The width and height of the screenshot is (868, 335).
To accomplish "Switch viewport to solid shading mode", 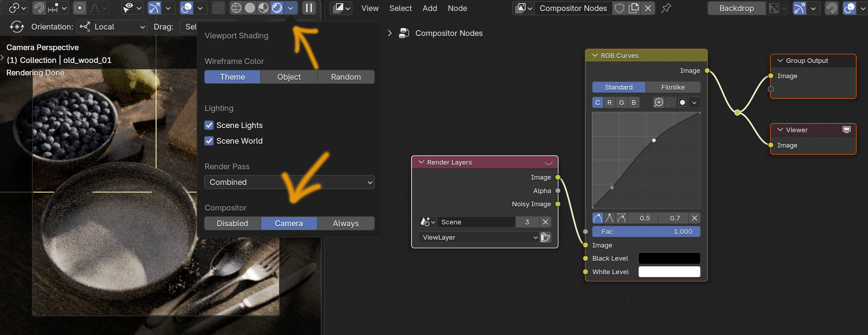I will click(x=250, y=8).
